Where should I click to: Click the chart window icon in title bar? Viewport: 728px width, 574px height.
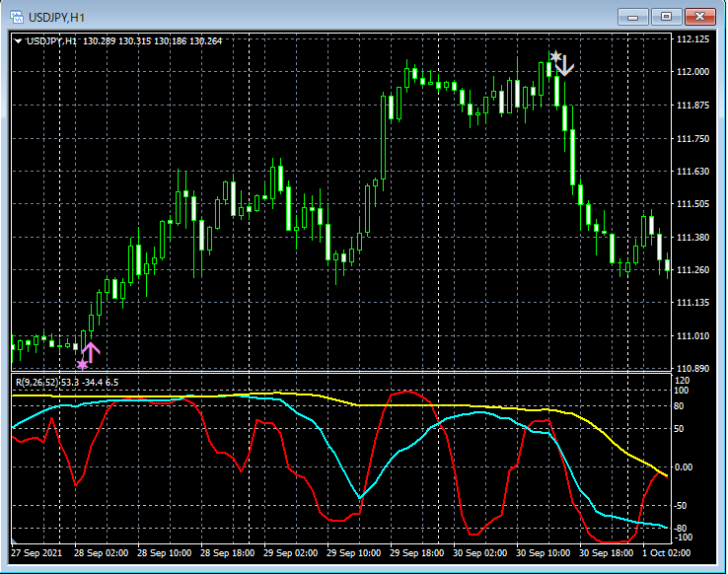click(x=16, y=17)
